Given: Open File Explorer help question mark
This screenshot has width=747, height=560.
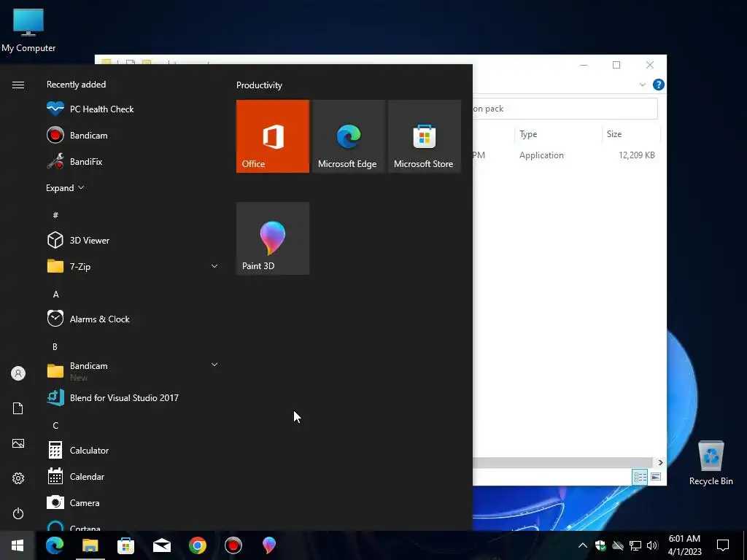Looking at the screenshot, I should [x=659, y=85].
